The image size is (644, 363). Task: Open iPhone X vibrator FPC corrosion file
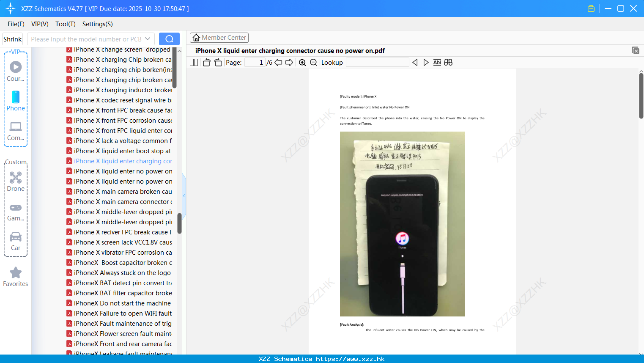[119, 253]
